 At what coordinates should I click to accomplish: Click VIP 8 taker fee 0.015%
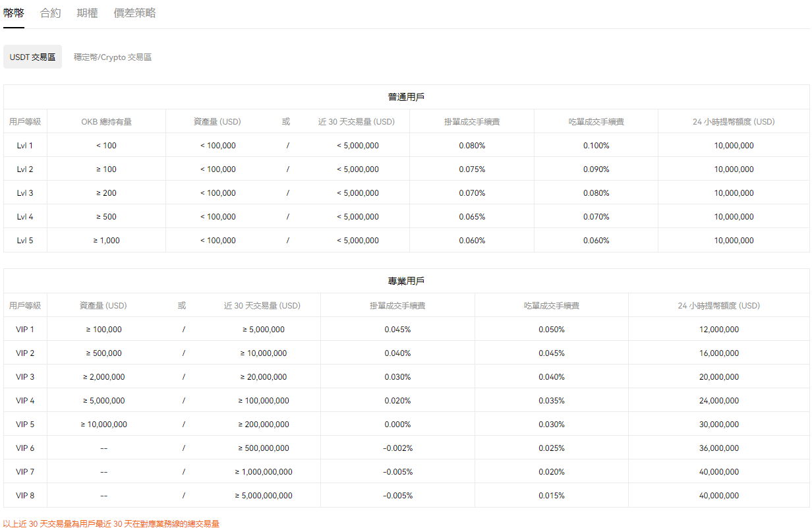551,496
